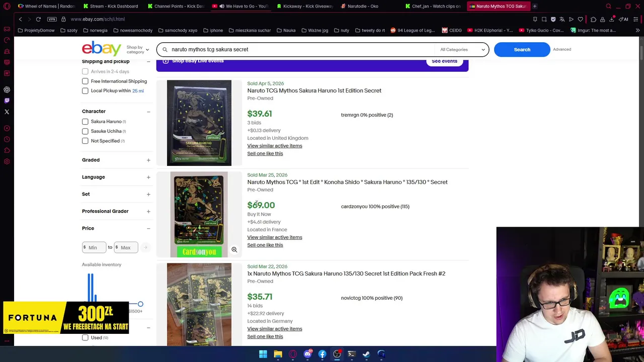Open Downloads icon in browser toolbar
Viewport: 644px width, 362px height.
point(612,19)
